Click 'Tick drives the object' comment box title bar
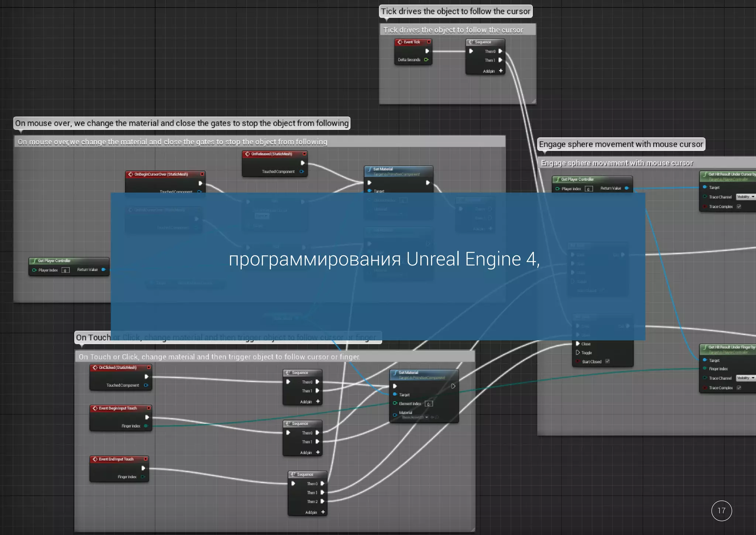Image resolution: width=756 pixels, height=535 pixels. (x=458, y=30)
